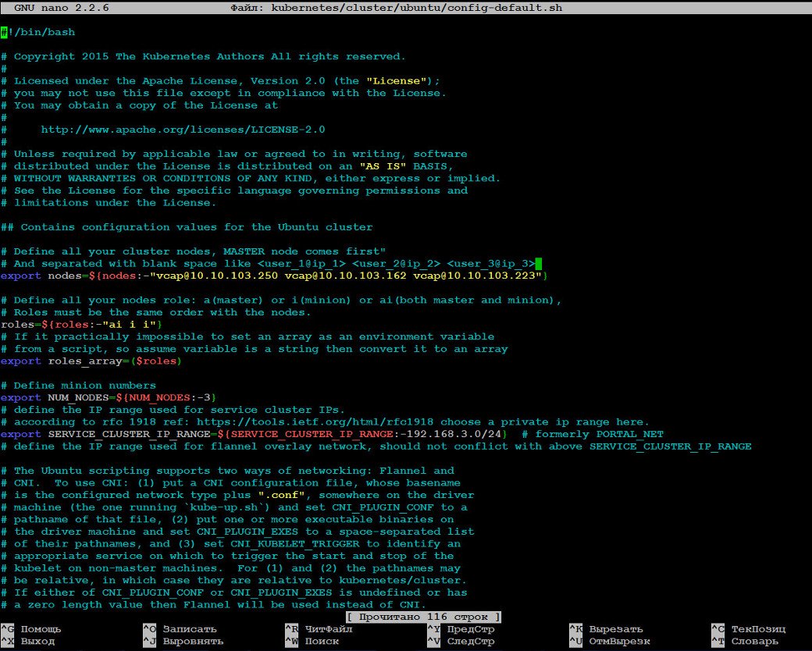Click the green cursor block after <user_3@ip_3>
Image resolution: width=812 pixels, height=651 pixels.
(x=539, y=264)
